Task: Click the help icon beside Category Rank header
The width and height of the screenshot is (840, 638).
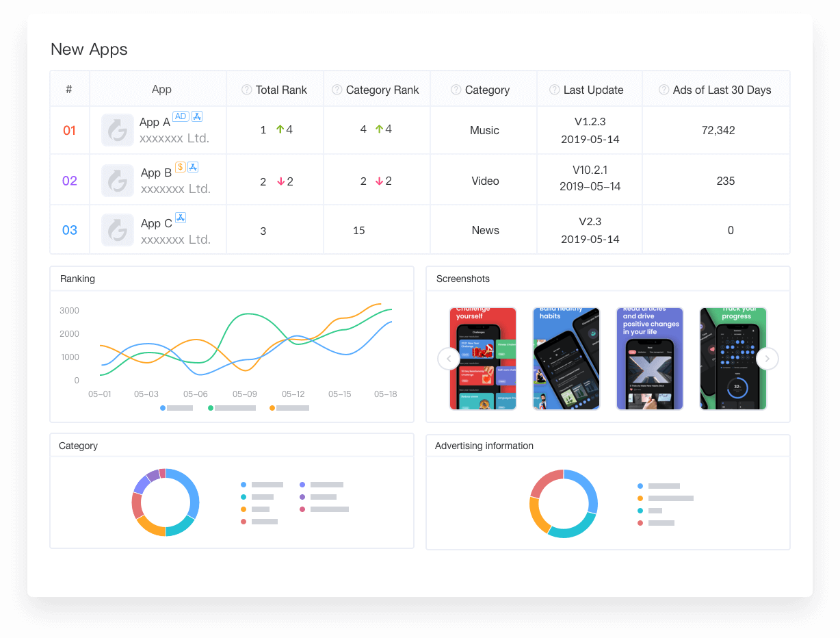Action: 336,89
